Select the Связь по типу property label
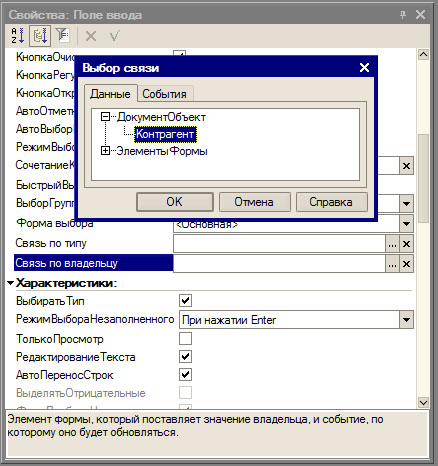This screenshot has height=466, width=438. [x=51, y=243]
